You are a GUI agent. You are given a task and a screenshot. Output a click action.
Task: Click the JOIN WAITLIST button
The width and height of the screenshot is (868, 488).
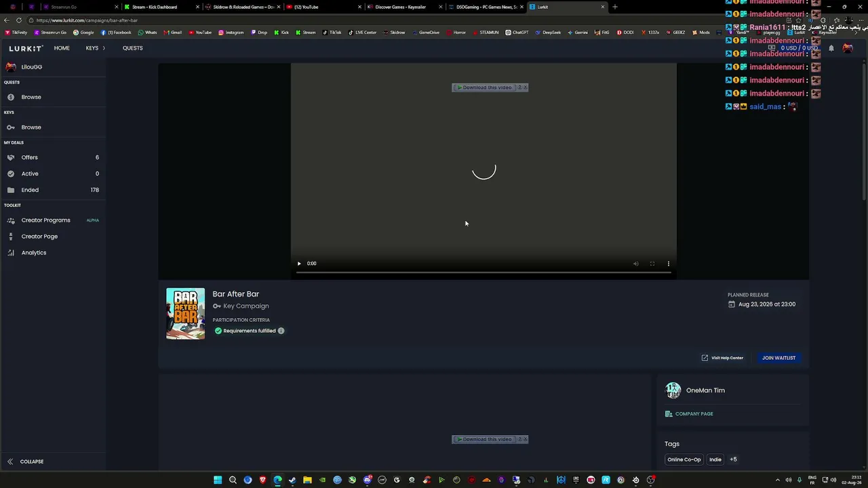pyautogui.click(x=778, y=358)
